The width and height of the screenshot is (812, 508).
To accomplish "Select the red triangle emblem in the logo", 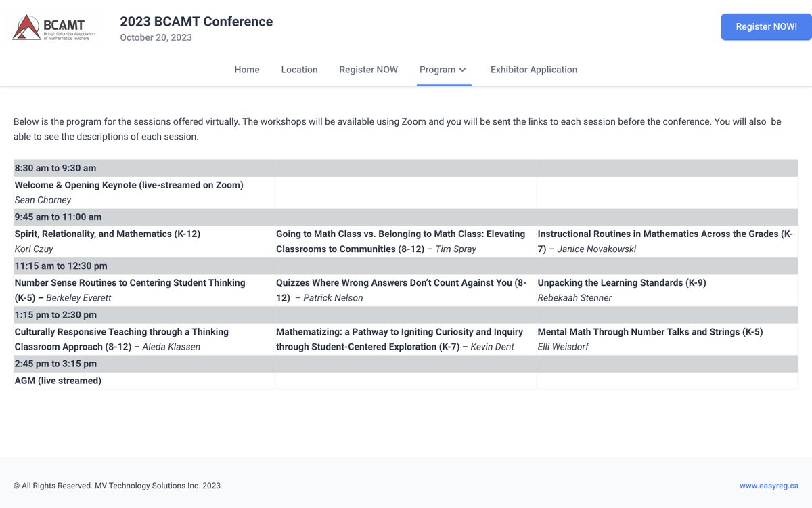I will pyautogui.click(x=26, y=26).
